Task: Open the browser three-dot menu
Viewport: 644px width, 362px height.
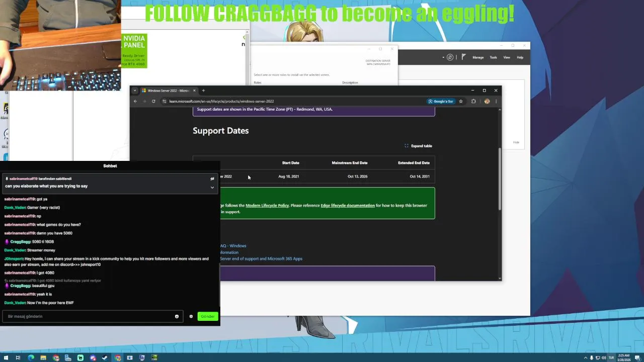Action: (x=496, y=101)
